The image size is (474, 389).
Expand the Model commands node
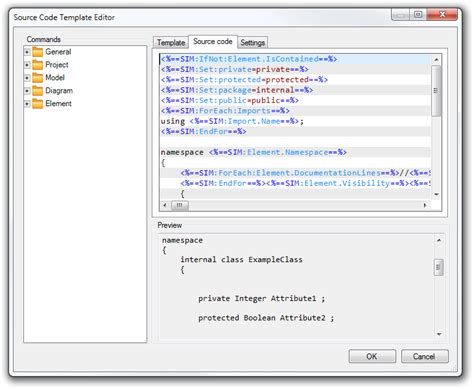[27, 78]
